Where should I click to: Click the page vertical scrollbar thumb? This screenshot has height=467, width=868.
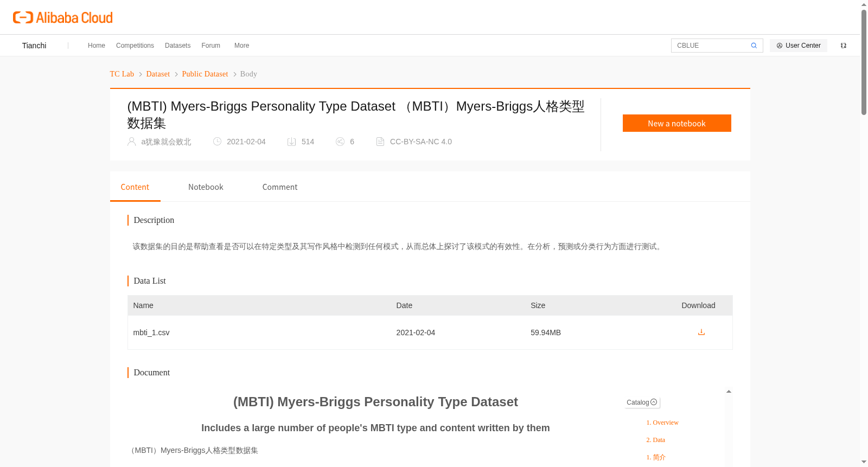point(864,62)
